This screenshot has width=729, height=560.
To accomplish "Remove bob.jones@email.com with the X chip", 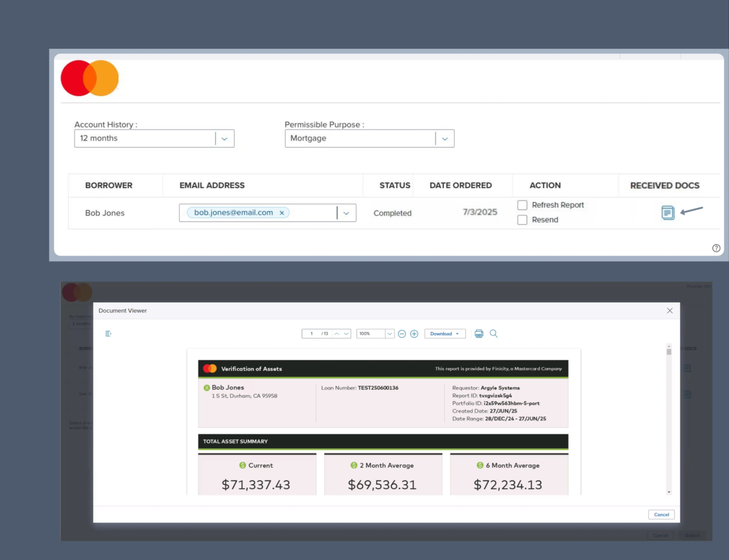I will point(282,213).
